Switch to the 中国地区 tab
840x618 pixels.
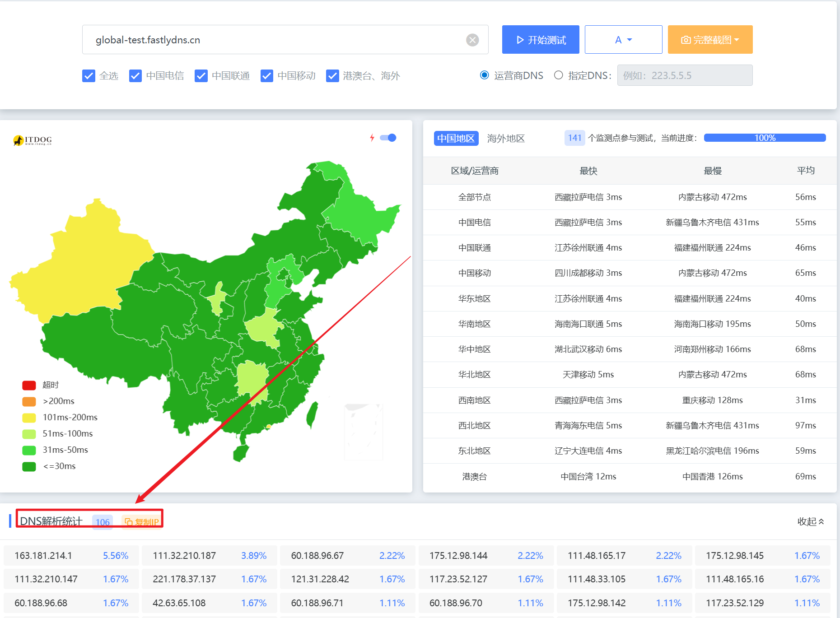tap(456, 138)
